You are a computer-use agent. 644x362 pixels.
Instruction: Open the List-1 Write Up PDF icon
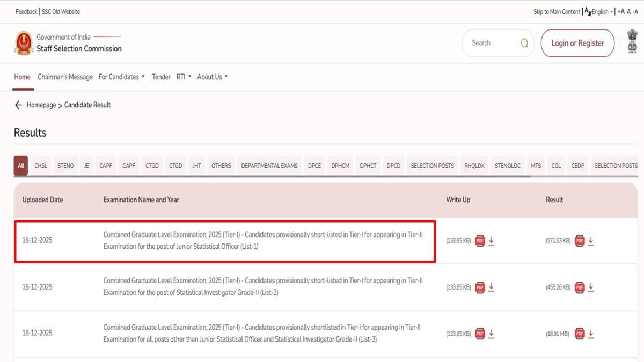479,241
